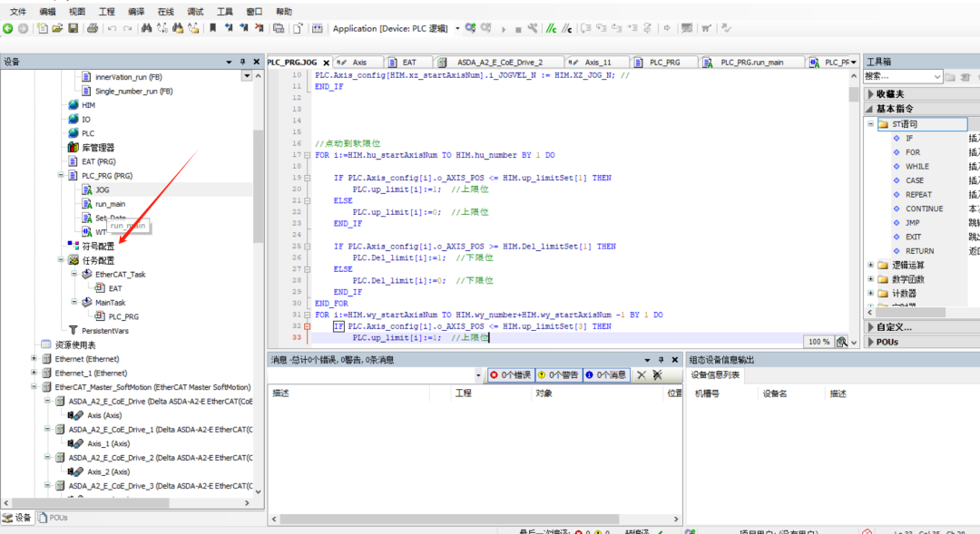Open the editor tab list dropdown arrow
The image size is (980, 534).
pyautogui.click(x=854, y=62)
